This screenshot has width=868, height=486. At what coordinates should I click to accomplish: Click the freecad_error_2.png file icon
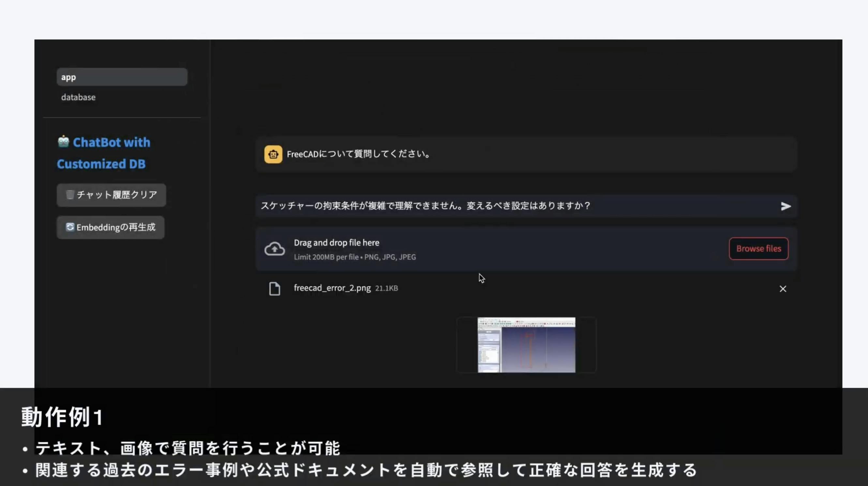coord(274,288)
